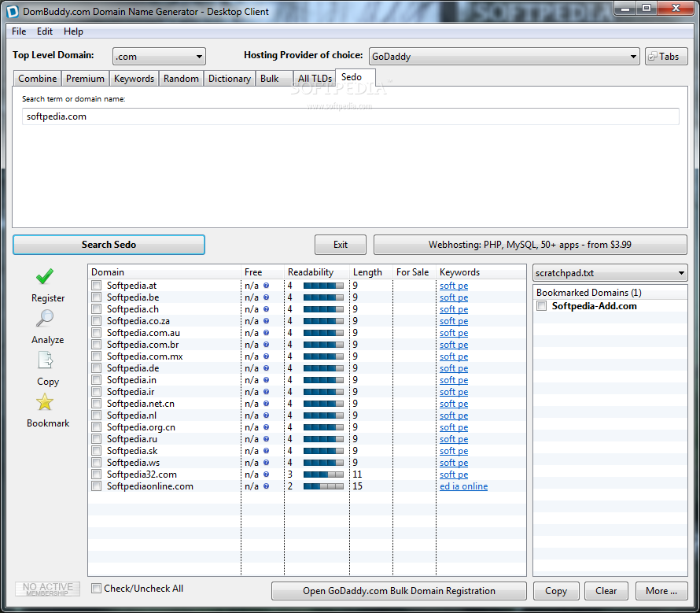Click the readability bar for Softpedia32.com
This screenshot has height=613, width=700.
(324, 475)
